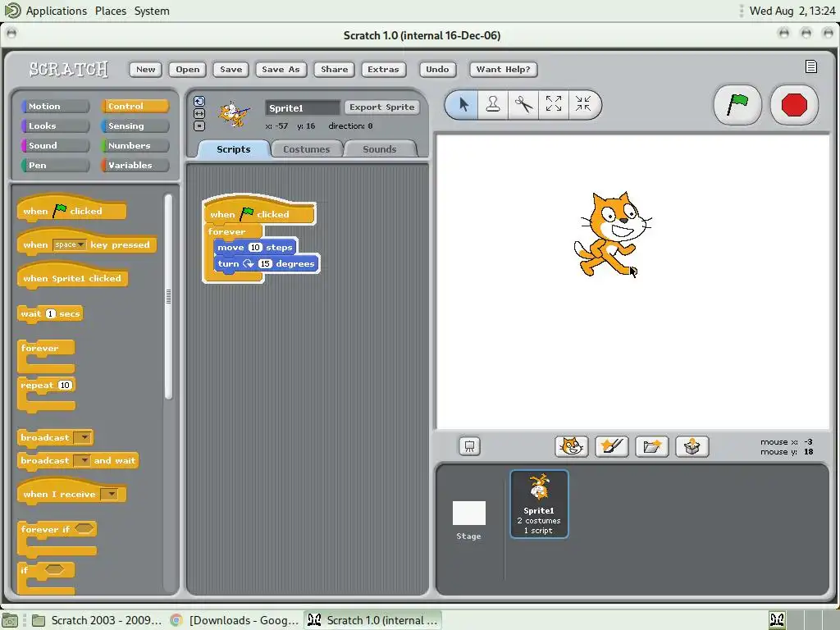The width and height of the screenshot is (840, 630).
Task: Switch to the Costumes tab
Action: pos(307,149)
